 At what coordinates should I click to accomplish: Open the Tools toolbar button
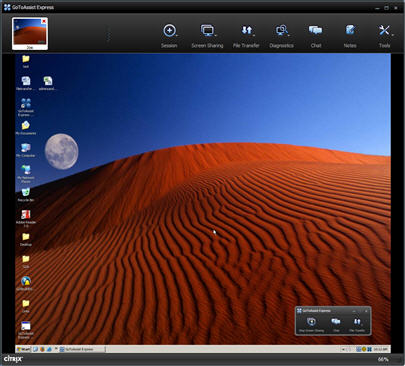(x=384, y=36)
